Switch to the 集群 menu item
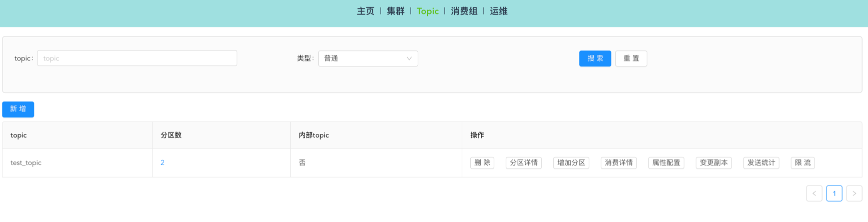 coord(396,11)
